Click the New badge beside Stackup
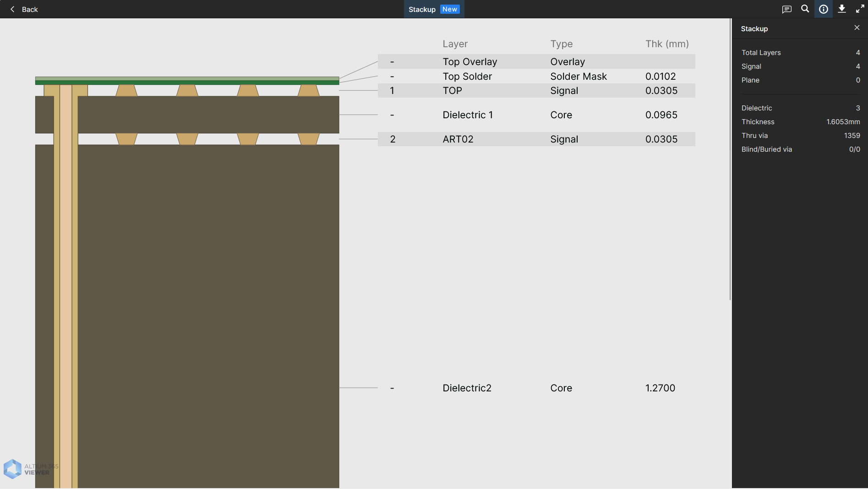 [x=449, y=9]
